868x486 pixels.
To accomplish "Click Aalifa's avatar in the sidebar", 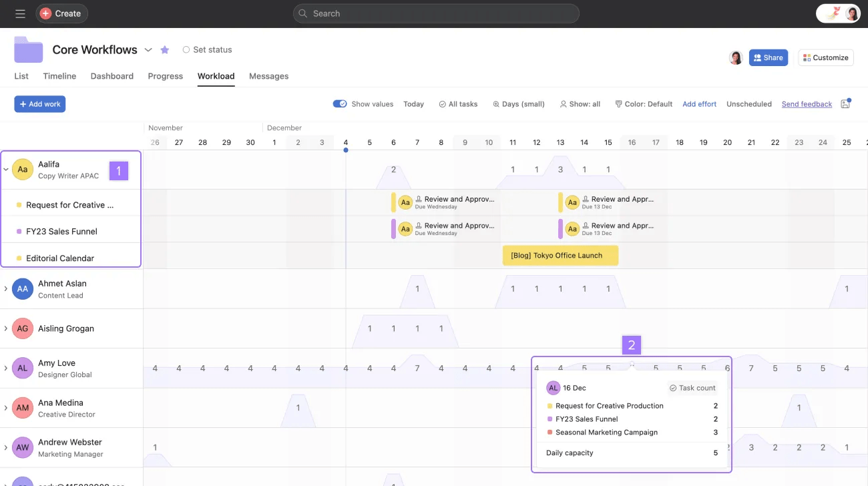I will 22,169.
